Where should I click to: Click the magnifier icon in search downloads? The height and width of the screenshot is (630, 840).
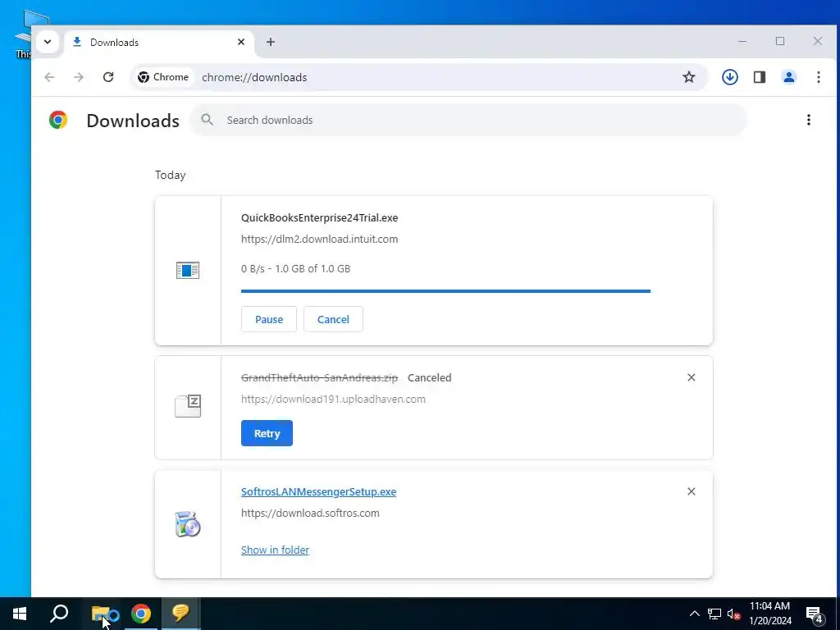(x=207, y=120)
